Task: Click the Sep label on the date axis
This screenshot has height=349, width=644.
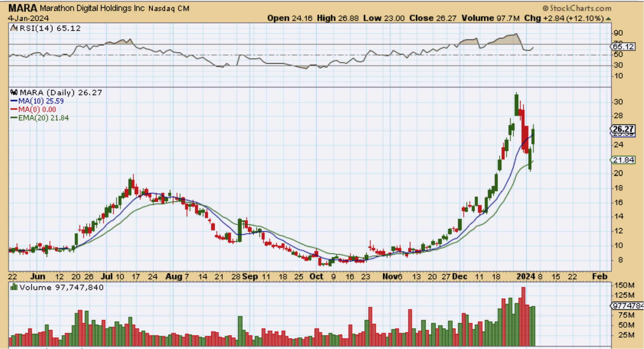Action: 250,277
